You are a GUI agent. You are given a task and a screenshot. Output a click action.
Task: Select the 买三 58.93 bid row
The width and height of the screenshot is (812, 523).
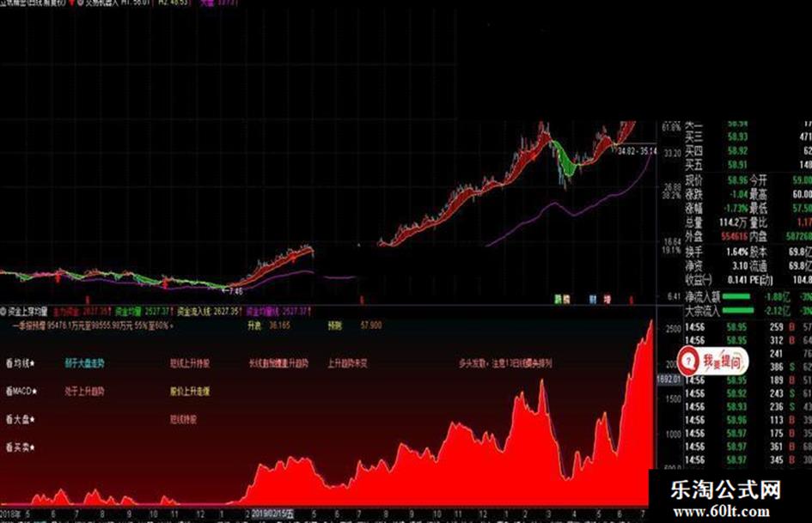coord(748,137)
